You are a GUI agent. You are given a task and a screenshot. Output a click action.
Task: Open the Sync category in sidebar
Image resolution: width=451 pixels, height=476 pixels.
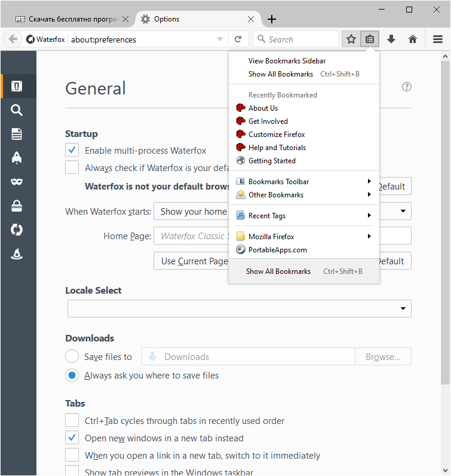[x=17, y=230]
